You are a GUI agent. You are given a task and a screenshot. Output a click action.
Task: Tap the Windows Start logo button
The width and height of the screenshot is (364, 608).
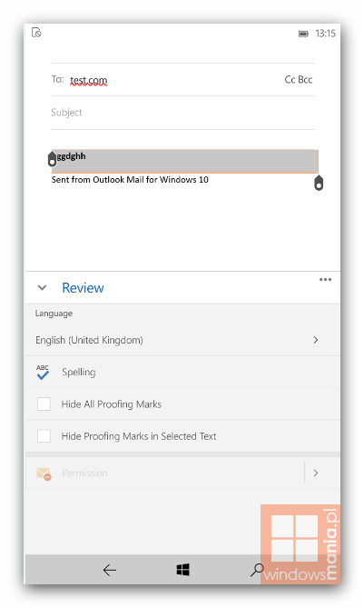coord(182,570)
